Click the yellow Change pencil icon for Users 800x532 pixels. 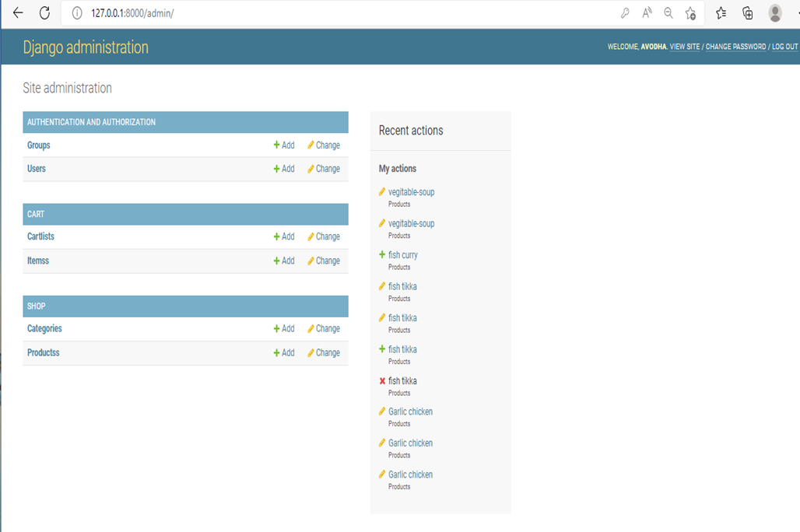point(310,169)
